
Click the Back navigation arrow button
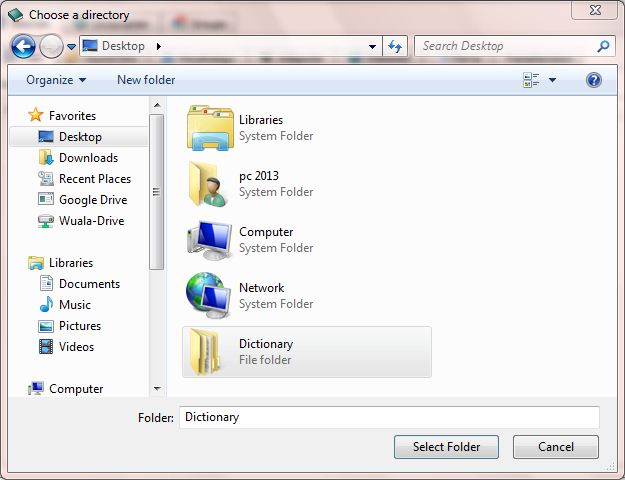(24, 46)
